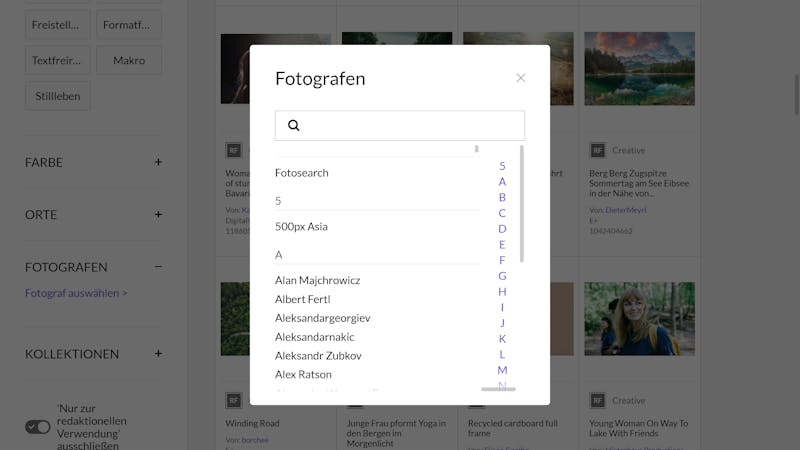Collapse the FOTOGRAFEN filter section
The height and width of the screenshot is (450, 800).
pyautogui.click(x=158, y=267)
